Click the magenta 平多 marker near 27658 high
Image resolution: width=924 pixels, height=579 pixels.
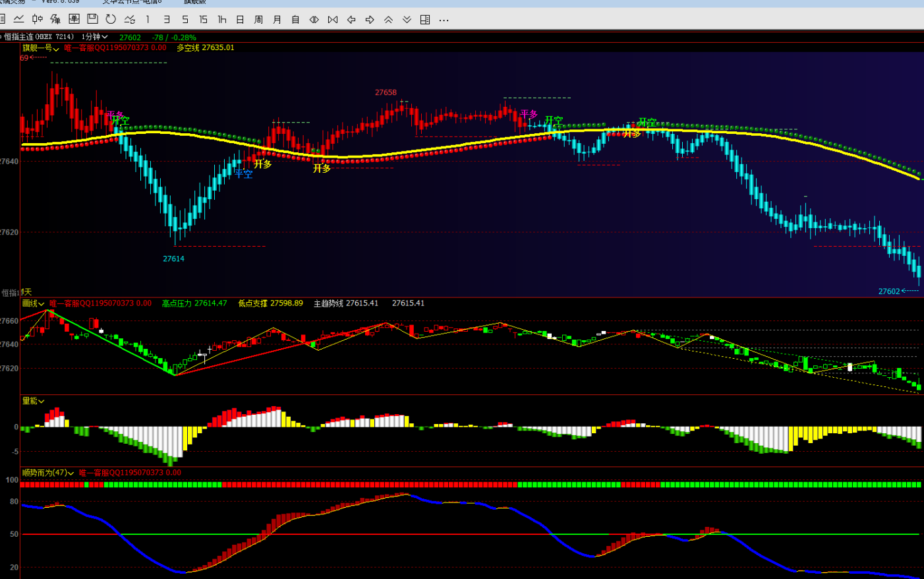coord(529,114)
